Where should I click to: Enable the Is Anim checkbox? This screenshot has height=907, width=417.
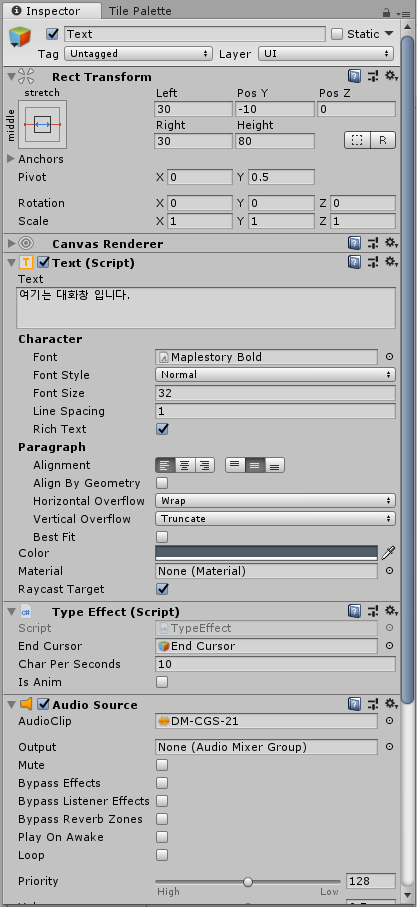(x=162, y=682)
